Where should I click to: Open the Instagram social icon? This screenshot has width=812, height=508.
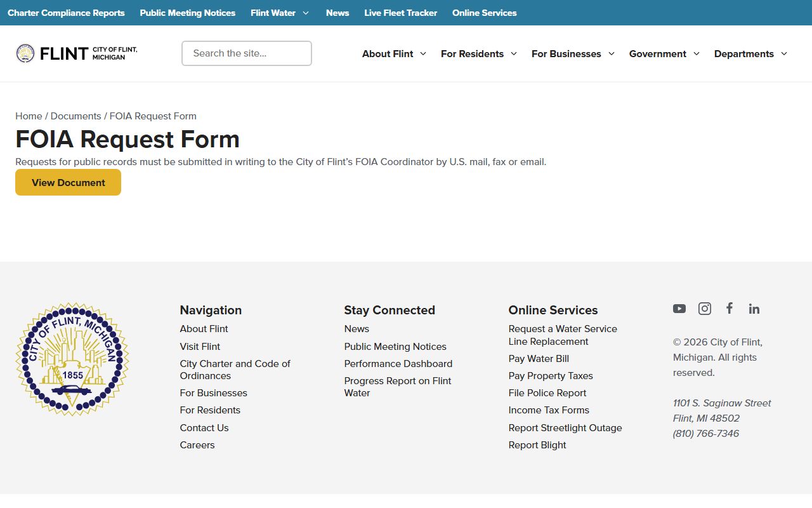tap(705, 309)
